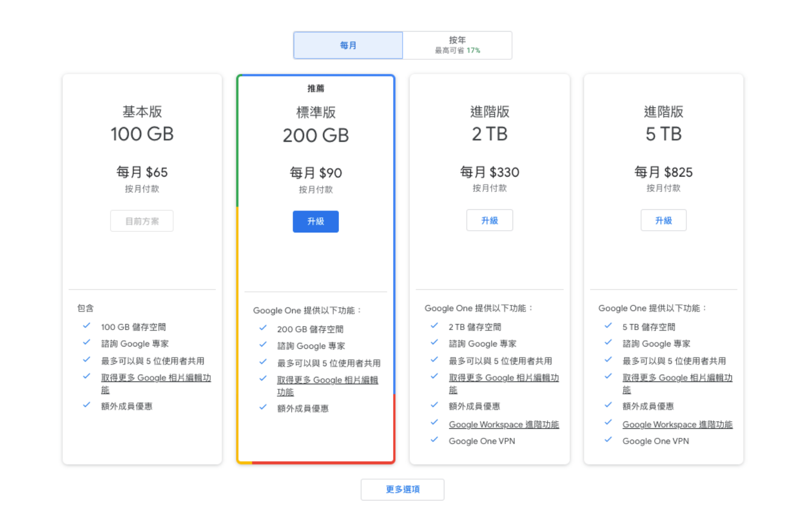Click 升級 on the 進階版 2 TB plan
This screenshot has width=812, height=518.
[489, 220]
